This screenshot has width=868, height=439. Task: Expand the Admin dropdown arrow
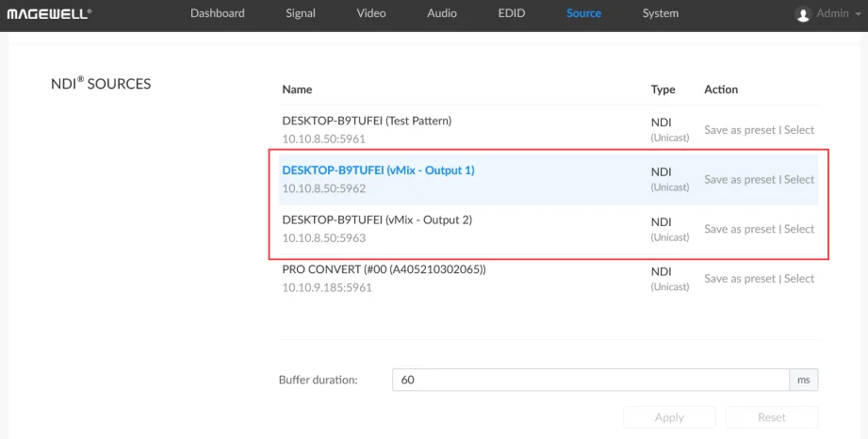click(858, 14)
